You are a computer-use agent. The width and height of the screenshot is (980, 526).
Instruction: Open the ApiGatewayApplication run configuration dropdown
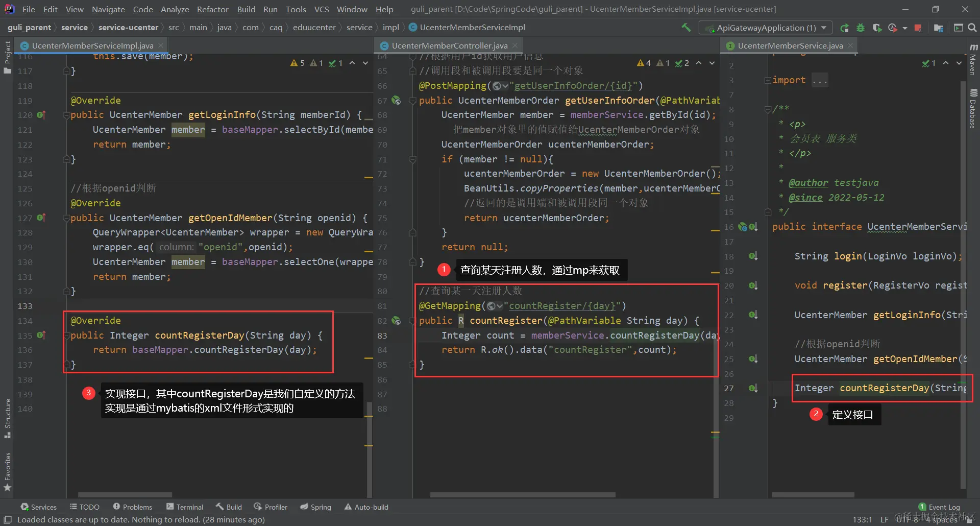click(766, 28)
